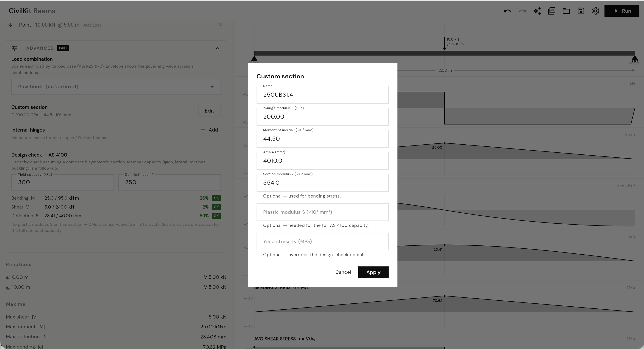Add an internal hinge
Image resolution: width=644 pixels, height=349 pixels.
tap(210, 130)
